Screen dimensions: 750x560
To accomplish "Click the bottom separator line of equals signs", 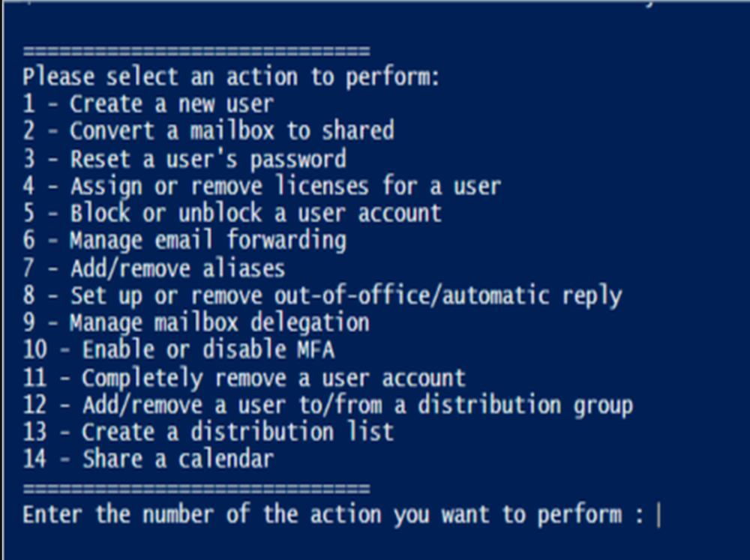I will (x=196, y=488).
